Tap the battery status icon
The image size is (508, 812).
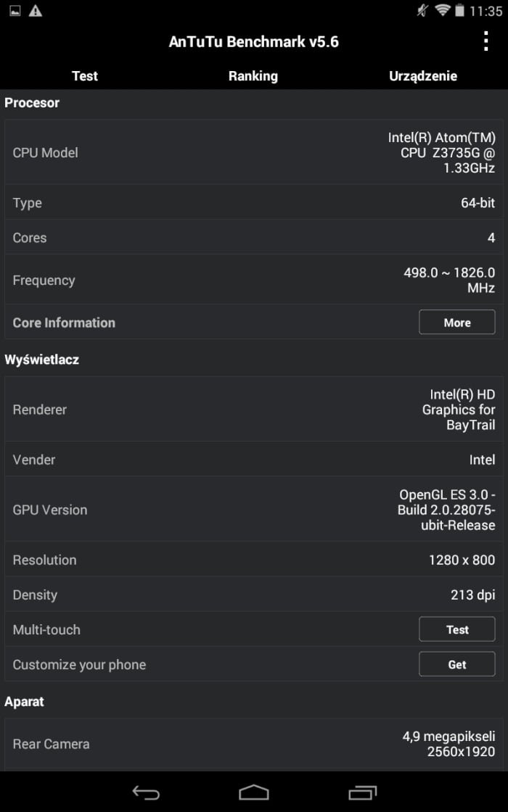459,10
